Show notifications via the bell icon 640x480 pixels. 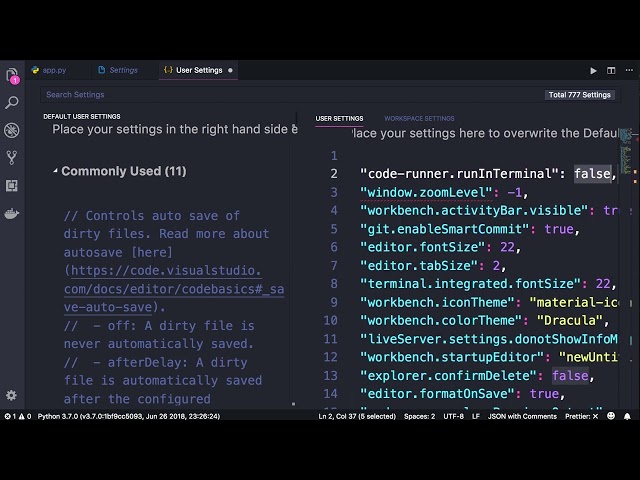click(627, 416)
